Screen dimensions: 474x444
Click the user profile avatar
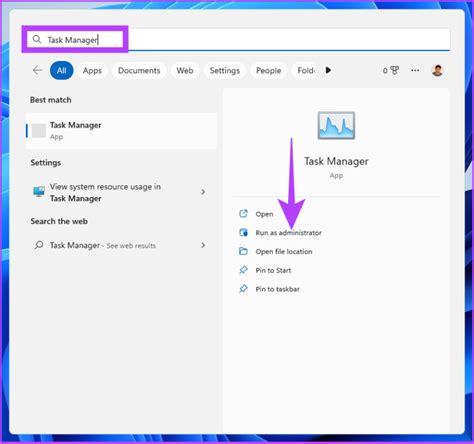437,70
